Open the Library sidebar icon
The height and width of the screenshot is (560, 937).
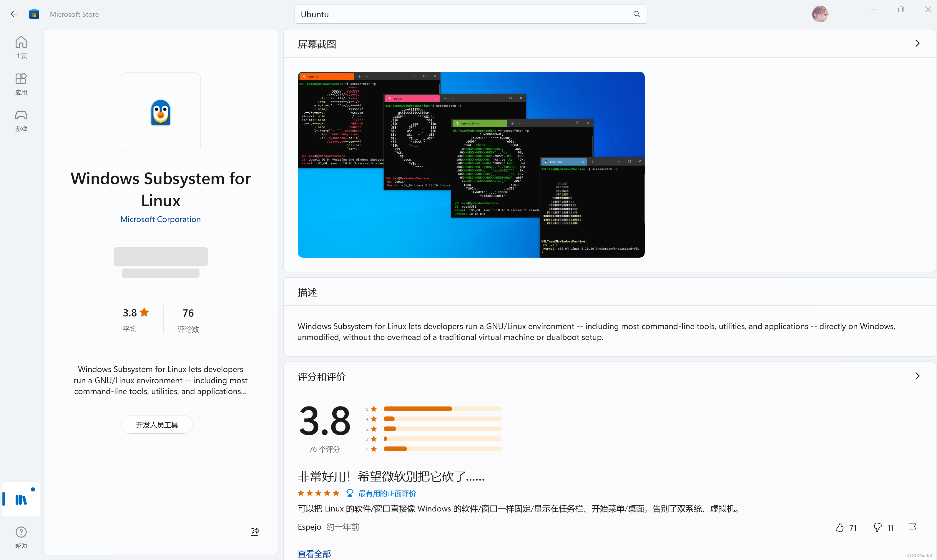(x=21, y=499)
